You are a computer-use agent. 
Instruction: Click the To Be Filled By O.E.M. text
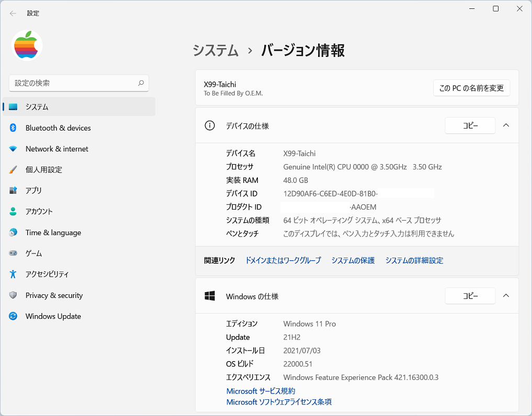233,93
